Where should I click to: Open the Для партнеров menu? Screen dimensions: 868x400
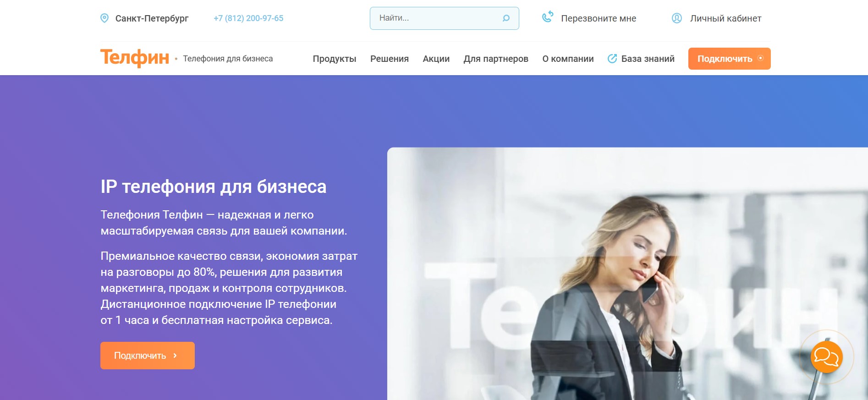[496, 59]
